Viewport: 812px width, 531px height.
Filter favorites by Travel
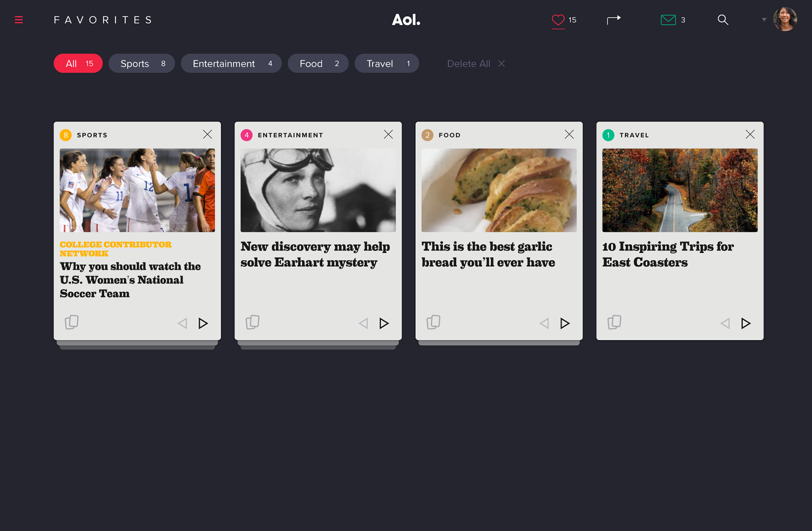[x=387, y=63]
